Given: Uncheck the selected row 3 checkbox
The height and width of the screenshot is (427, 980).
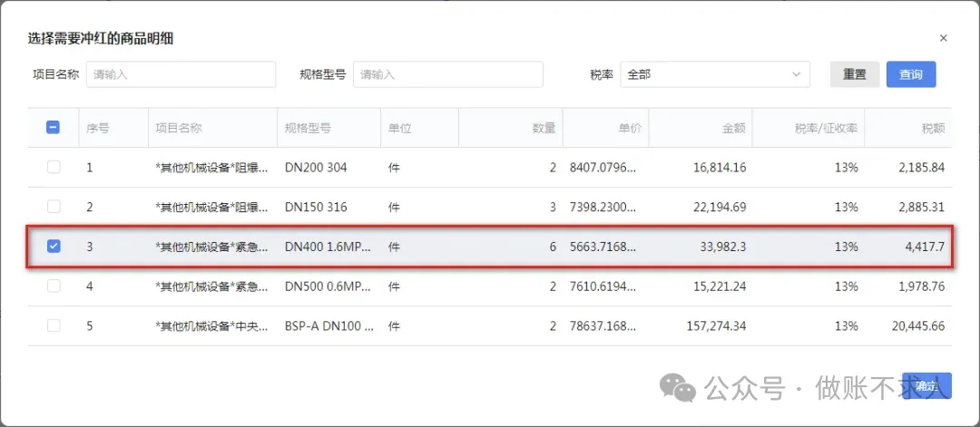Looking at the screenshot, I should tap(54, 247).
